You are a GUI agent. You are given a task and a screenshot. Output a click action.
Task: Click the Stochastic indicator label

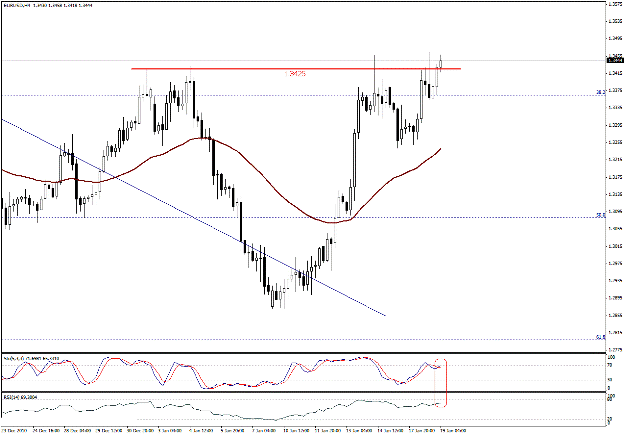[x=30, y=357]
